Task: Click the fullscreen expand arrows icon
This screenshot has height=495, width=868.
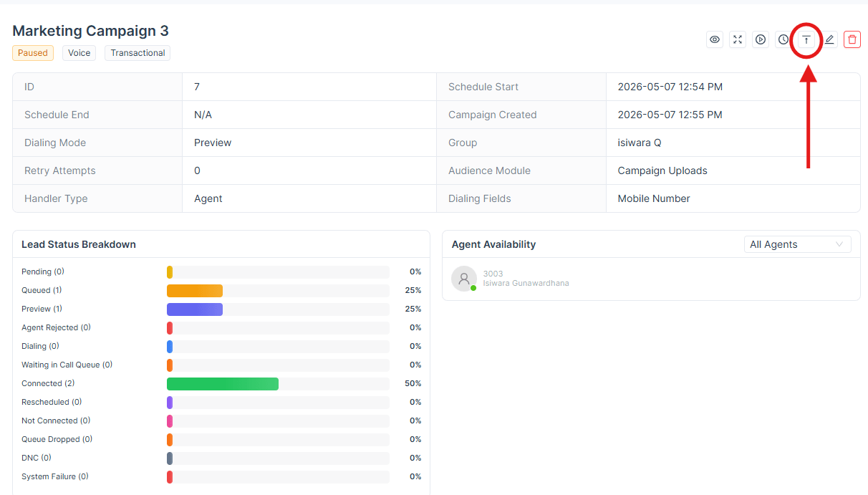Action: pyautogui.click(x=738, y=39)
